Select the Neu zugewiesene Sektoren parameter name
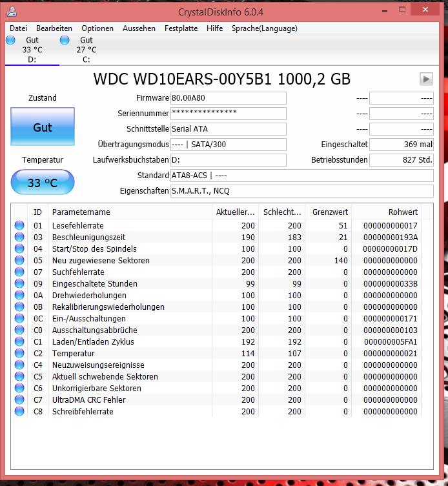This screenshot has height=486, width=448. pos(101,261)
